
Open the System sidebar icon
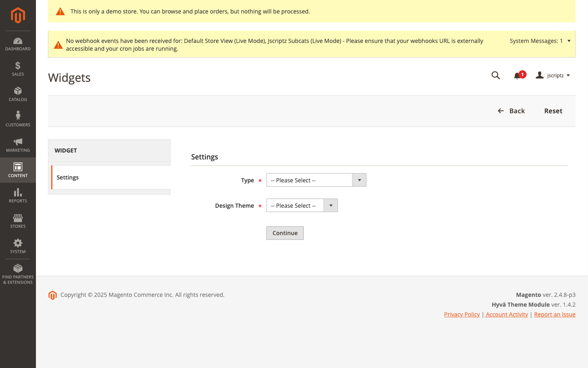pos(18,246)
